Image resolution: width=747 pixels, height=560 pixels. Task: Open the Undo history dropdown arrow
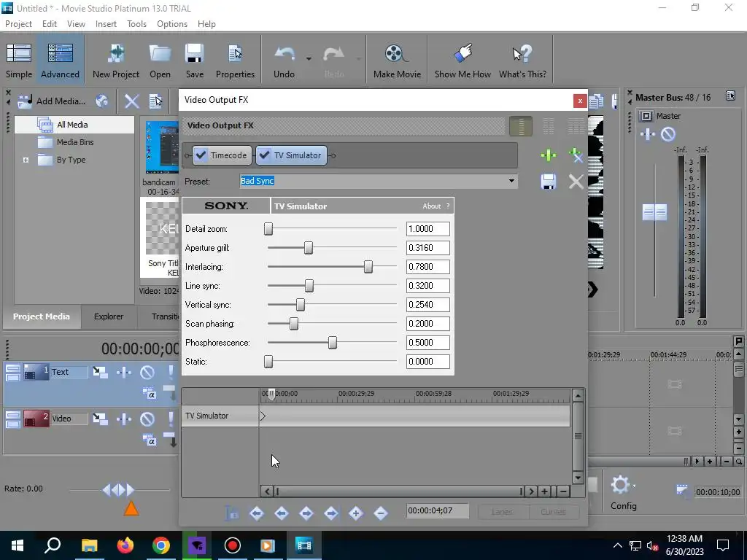pos(309,59)
